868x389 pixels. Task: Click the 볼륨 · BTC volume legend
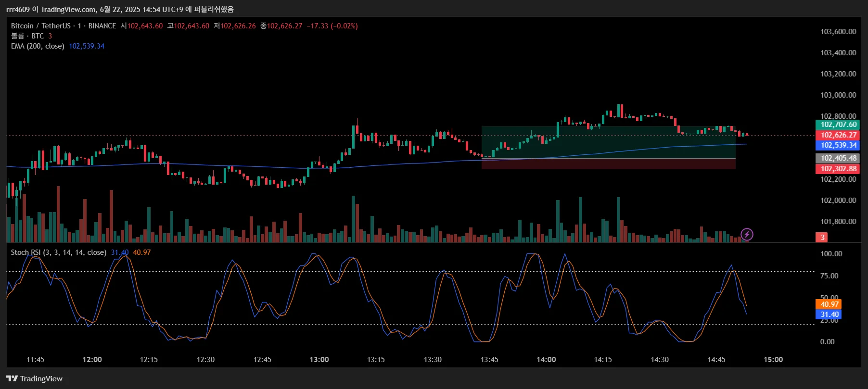coord(27,36)
